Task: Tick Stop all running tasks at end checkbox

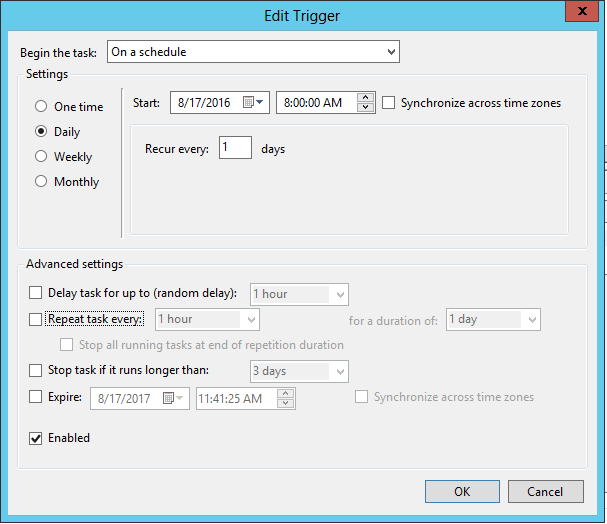Action: point(67,345)
